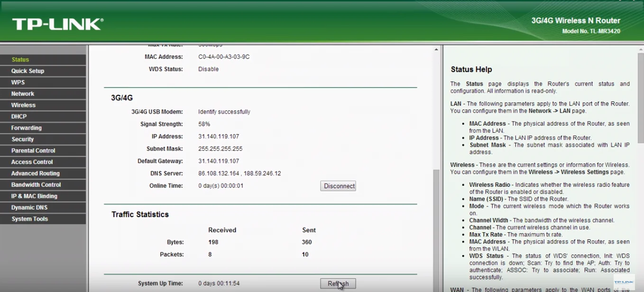Click the TP-LINK logo in the header
The image size is (644, 292).
(57, 24)
